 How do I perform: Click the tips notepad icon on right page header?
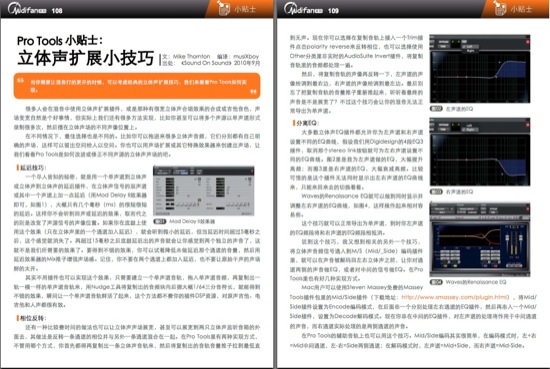[x=499, y=8]
